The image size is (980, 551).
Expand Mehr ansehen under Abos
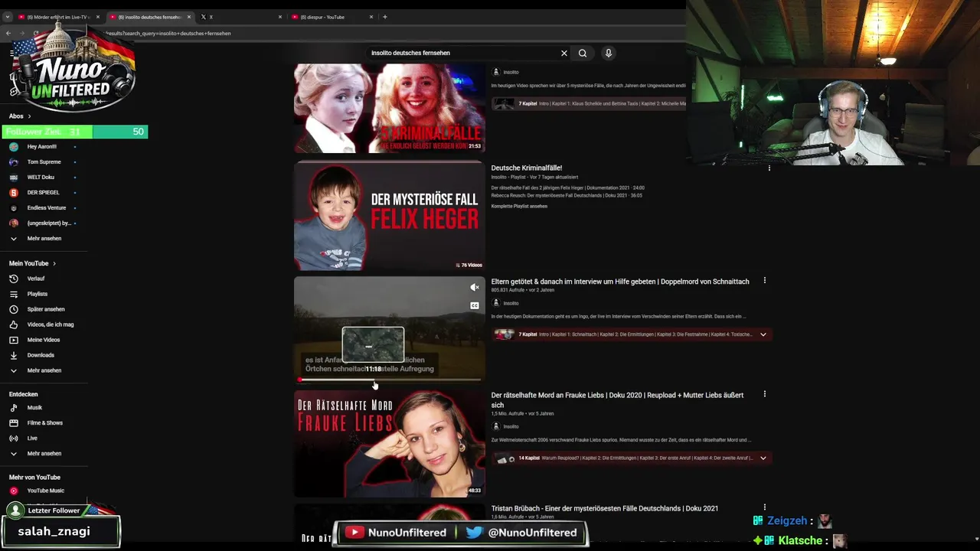click(44, 238)
